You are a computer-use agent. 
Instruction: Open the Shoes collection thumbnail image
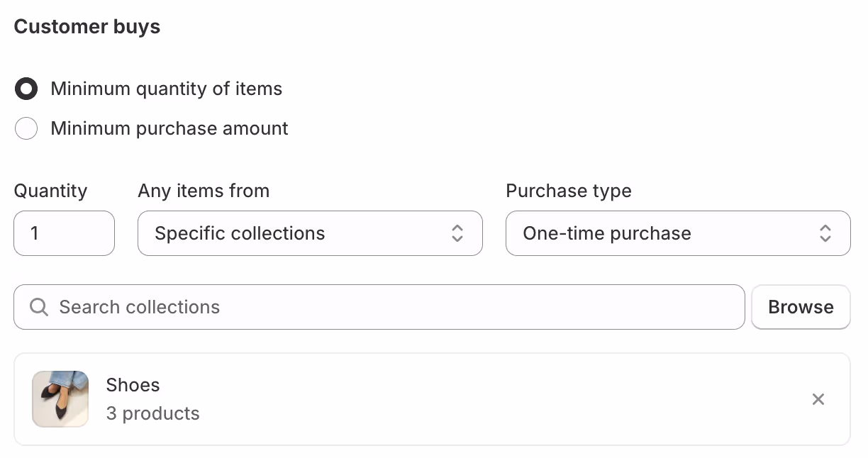(x=60, y=399)
